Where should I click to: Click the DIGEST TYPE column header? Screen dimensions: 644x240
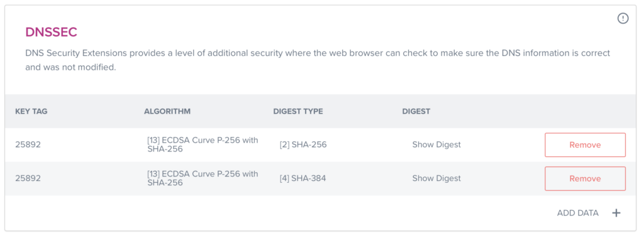pyautogui.click(x=297, y=111)
